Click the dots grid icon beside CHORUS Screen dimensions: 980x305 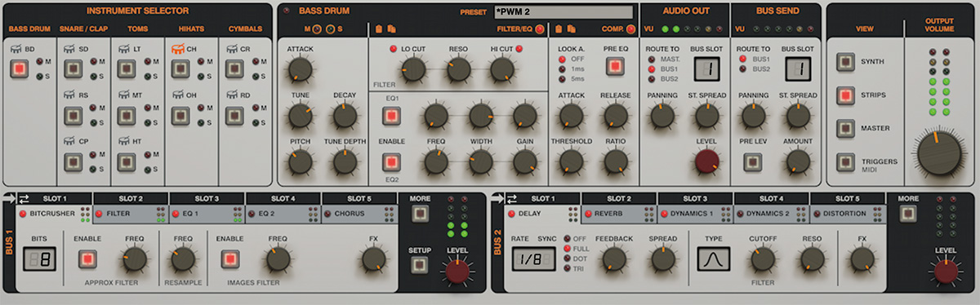(x=390, y=214)
